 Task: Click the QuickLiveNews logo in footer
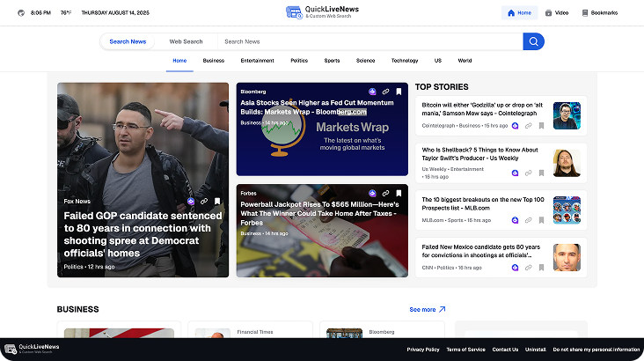point(32,349)
